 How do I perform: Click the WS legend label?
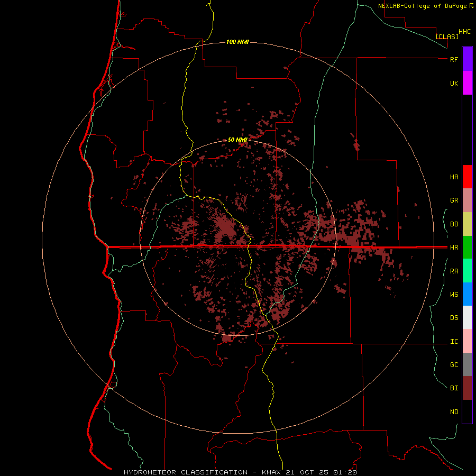coord(454,295)
